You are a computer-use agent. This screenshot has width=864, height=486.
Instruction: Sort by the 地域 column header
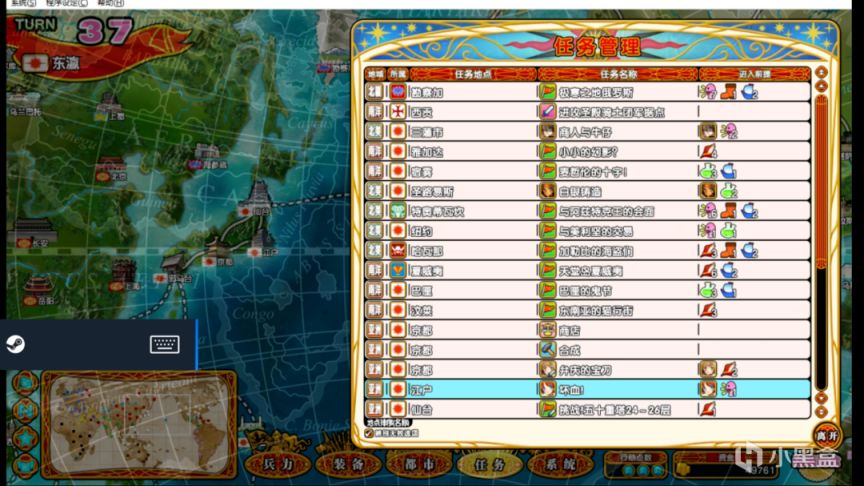(375, 74)
